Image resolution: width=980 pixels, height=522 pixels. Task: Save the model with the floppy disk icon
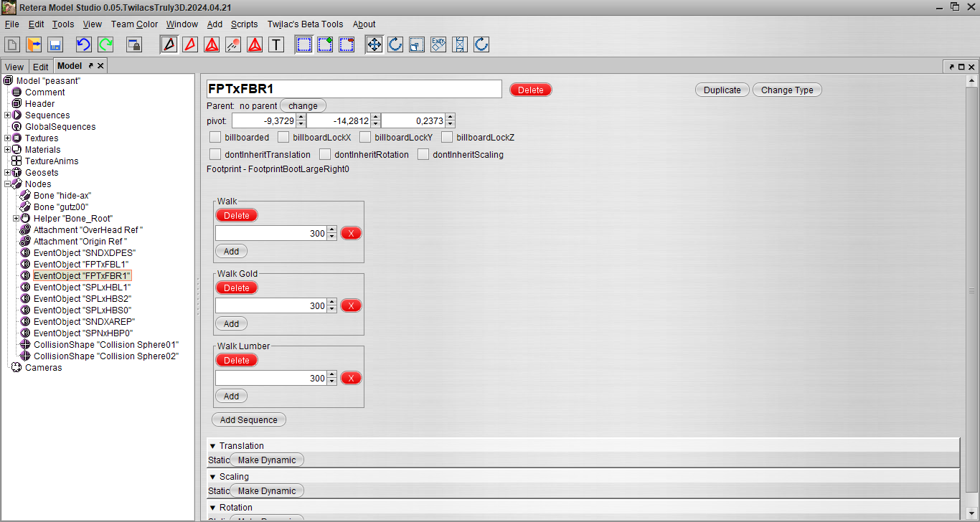point(55,44)
